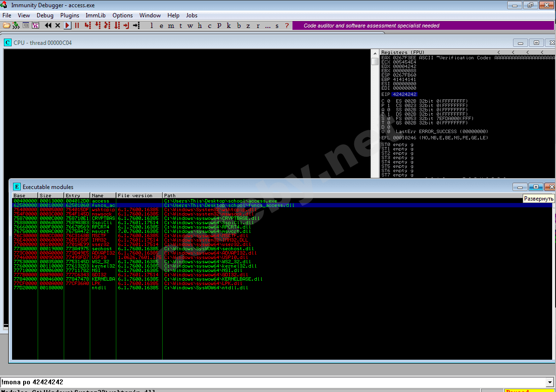Screen dimensions: 556x392
Task: Click the purple 'Code auditor' banner
Action: (x=423, y=26)
